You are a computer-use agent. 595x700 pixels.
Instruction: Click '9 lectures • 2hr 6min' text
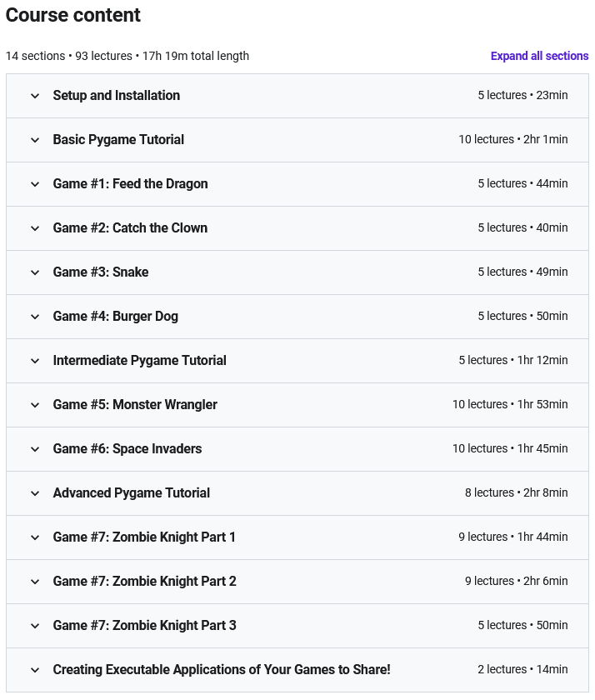click(x=517, y=582)
